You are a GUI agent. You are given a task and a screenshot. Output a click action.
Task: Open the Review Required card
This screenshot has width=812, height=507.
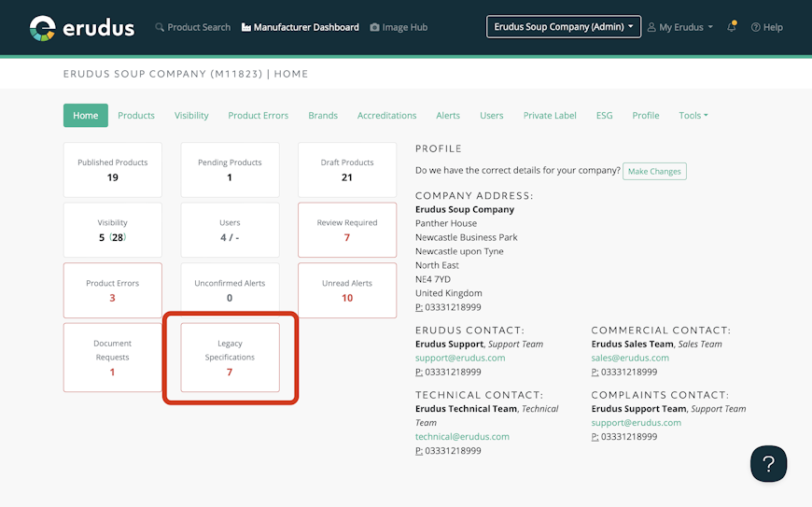(x=347, y=230)
